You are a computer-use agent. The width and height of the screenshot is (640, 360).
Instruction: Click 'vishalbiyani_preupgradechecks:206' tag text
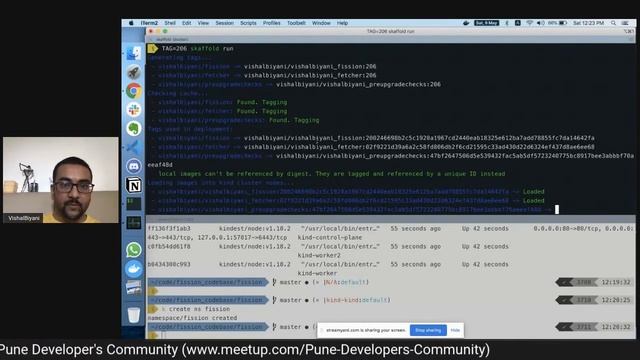[x=358, y=84]
